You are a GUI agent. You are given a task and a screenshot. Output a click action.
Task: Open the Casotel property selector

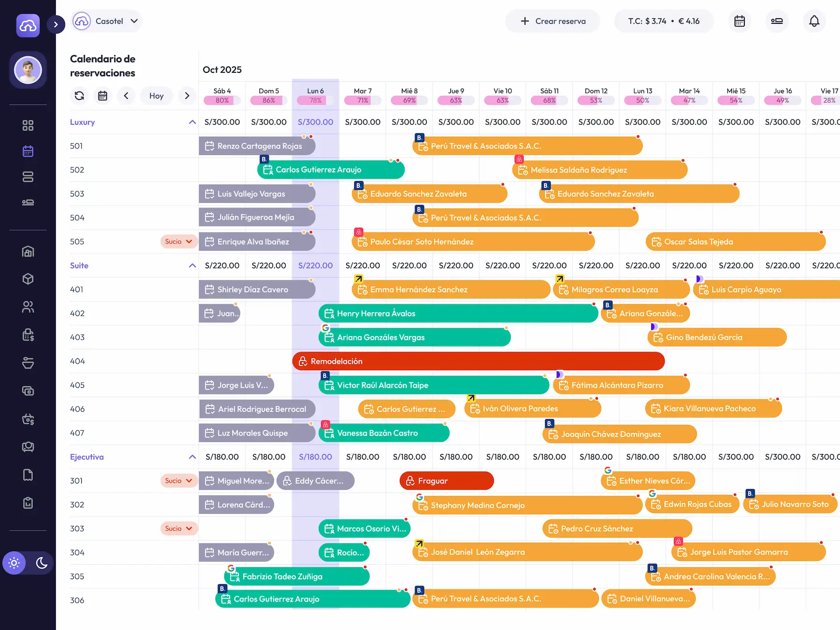pyautogui.click(x=106, y=21)
